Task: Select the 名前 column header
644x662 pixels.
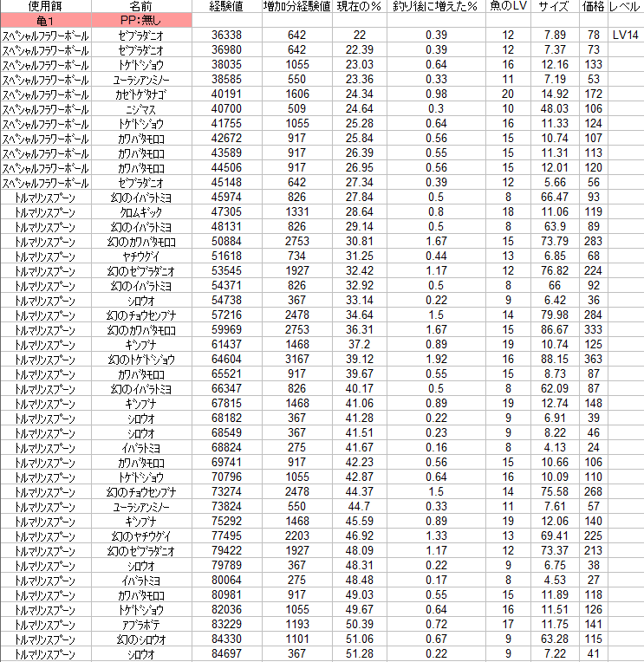Action: coord(141,6)
